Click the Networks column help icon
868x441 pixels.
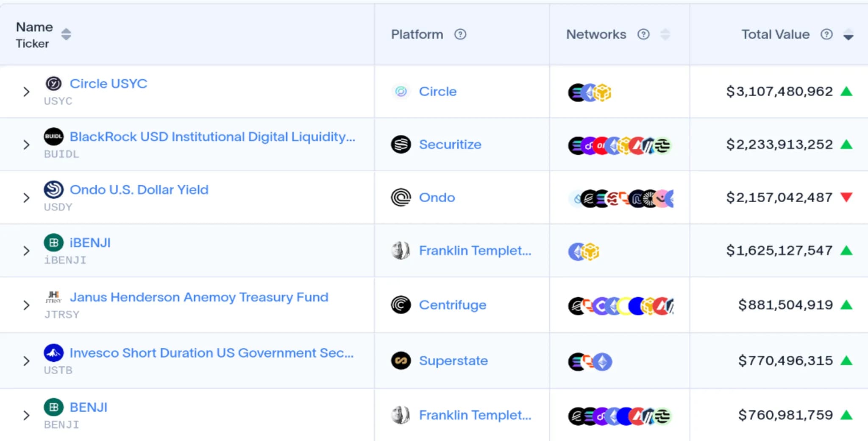point(643,34)
